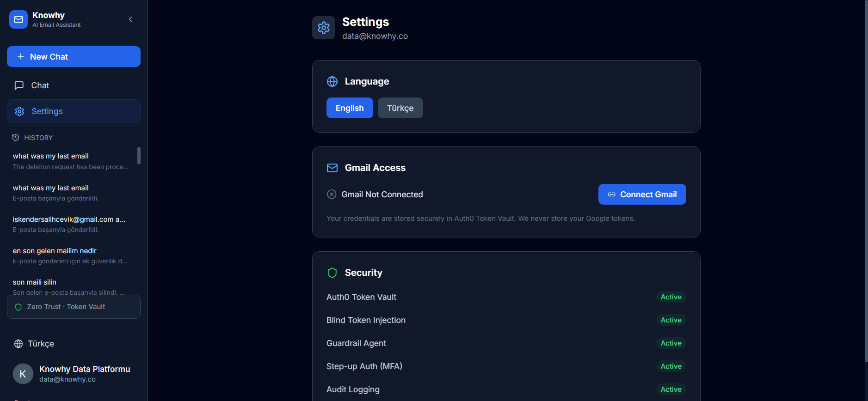The image size is (868, 401).
Task: Click the Step-up Auth (MFA) label
Action: [364, 366]
